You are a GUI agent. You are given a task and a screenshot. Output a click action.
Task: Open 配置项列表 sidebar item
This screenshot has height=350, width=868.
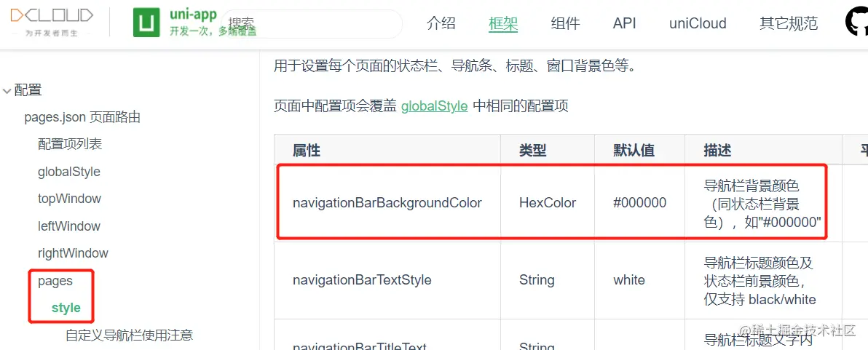click(70, 144)
